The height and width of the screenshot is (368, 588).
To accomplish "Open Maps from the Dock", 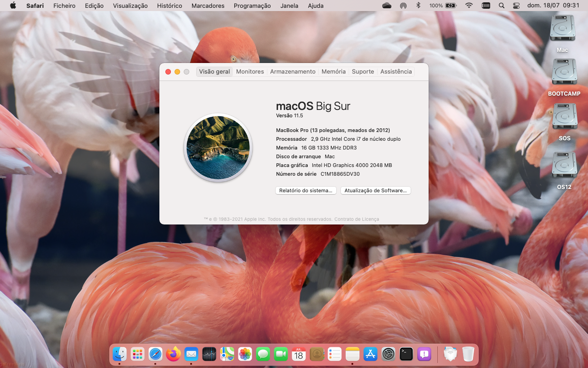I will (x=227, y=354).
